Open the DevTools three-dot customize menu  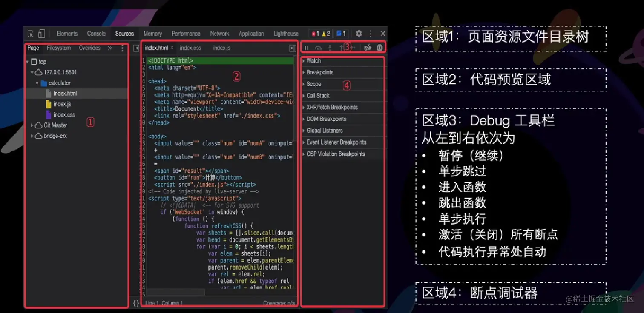point(371,34)
